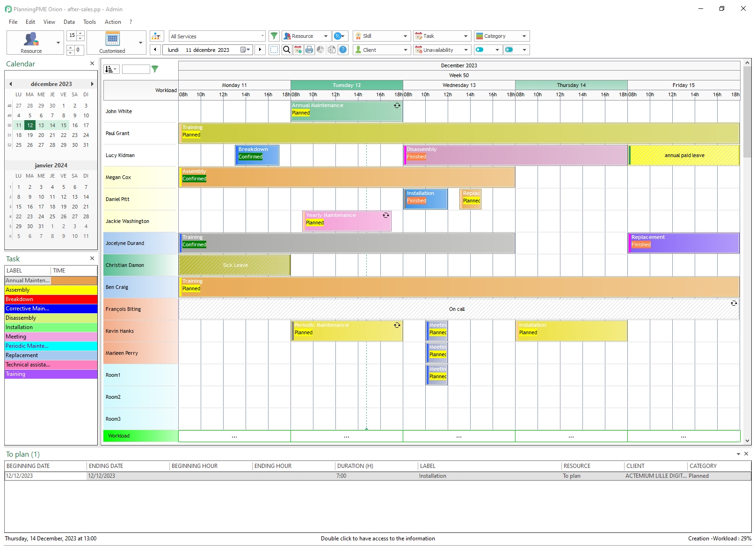Click the green filter funnel icon
This screenshot has width=756, height=546.
click(274, 36)
